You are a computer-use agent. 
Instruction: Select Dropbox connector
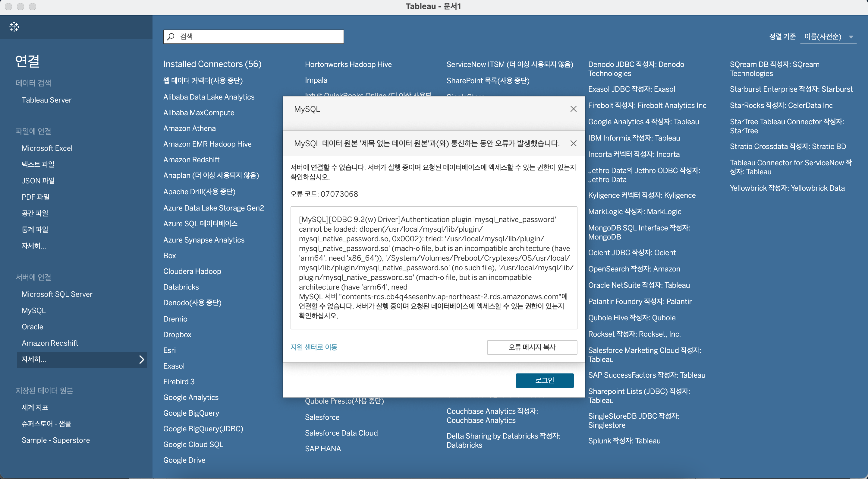pyautogui.click(x=177, y=335)
